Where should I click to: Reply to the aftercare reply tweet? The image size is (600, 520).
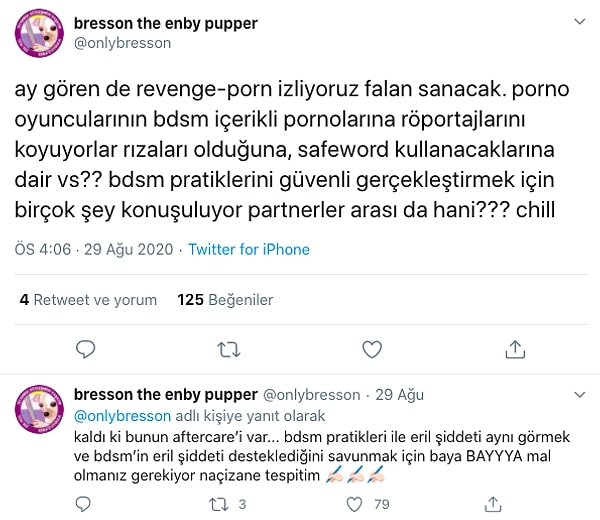coord(86,504)
